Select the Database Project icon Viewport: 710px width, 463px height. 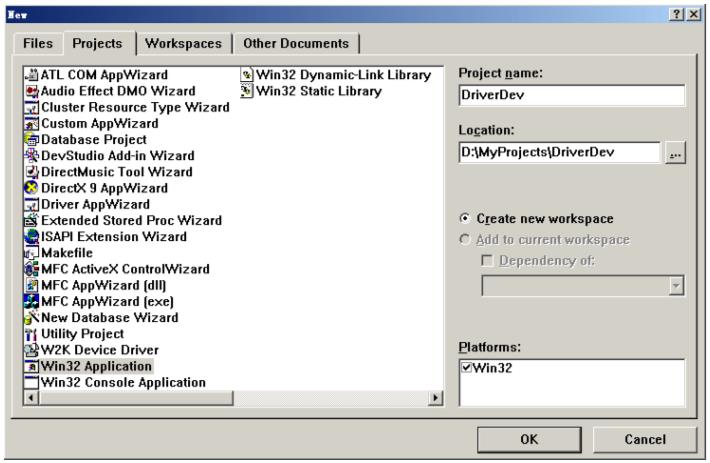coord(31,140)
